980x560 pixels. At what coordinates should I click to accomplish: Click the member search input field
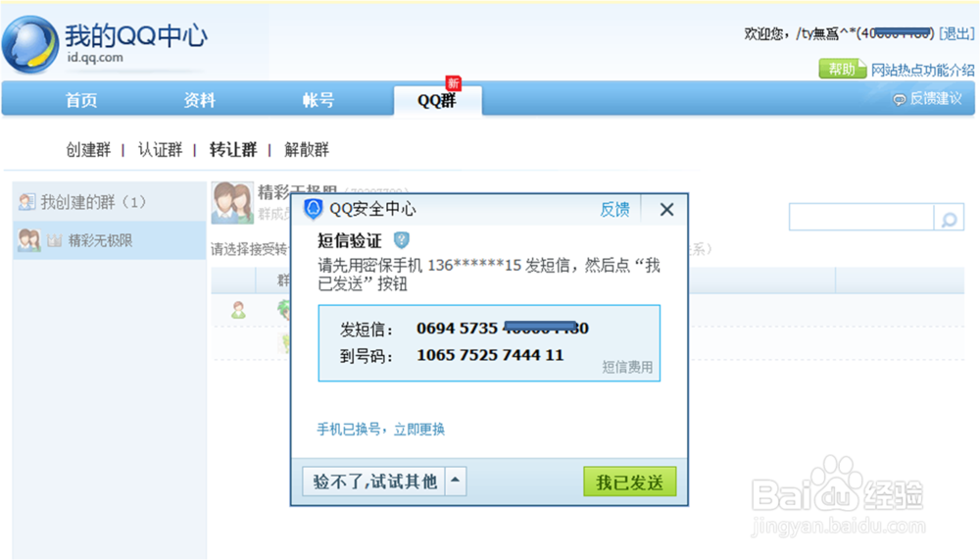tap(861, 217)
